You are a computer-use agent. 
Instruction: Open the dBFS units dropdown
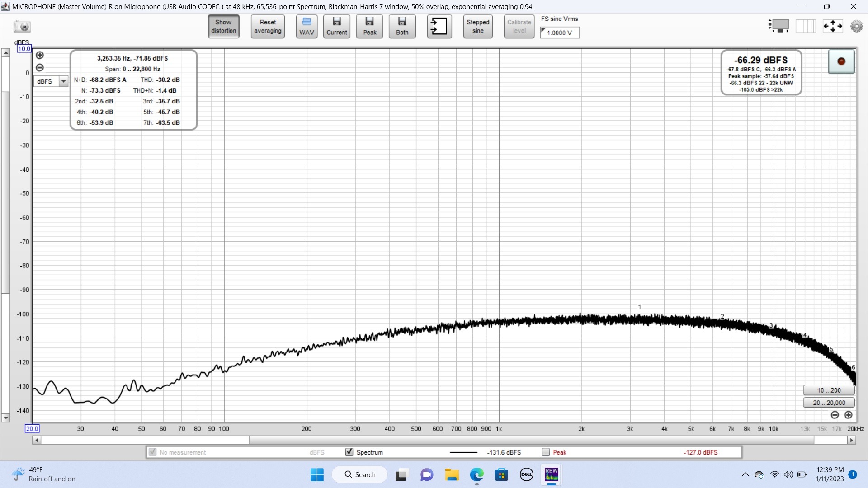[x=51, y=81]
